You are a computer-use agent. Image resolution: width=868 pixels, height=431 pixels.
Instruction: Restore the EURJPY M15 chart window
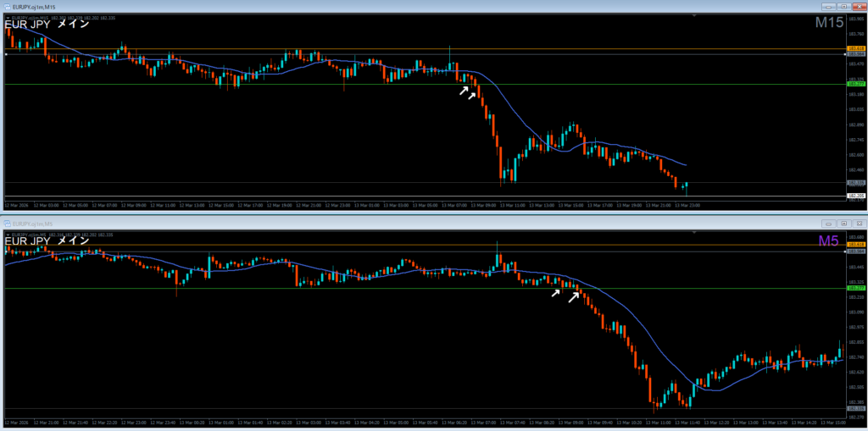[x=843, y=7]
